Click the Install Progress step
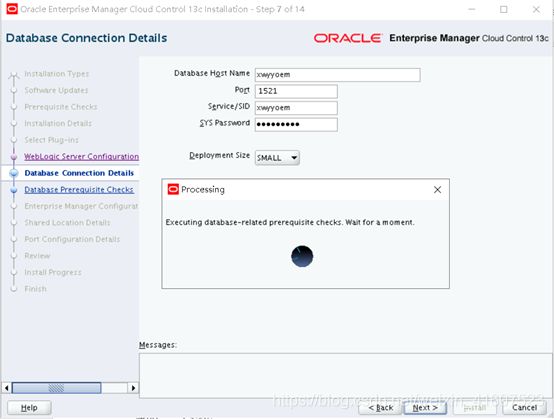The height and width of the screenshot is (419, 554). point(53,272)
